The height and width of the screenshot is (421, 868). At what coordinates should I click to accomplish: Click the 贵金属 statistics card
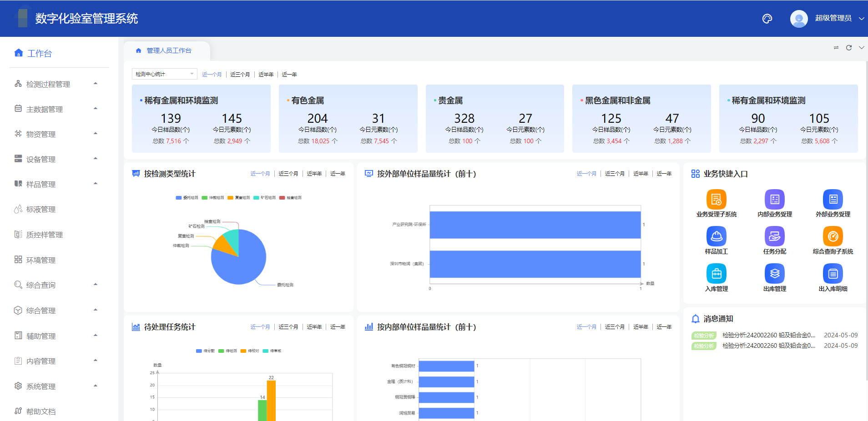[x=495, y=119]
